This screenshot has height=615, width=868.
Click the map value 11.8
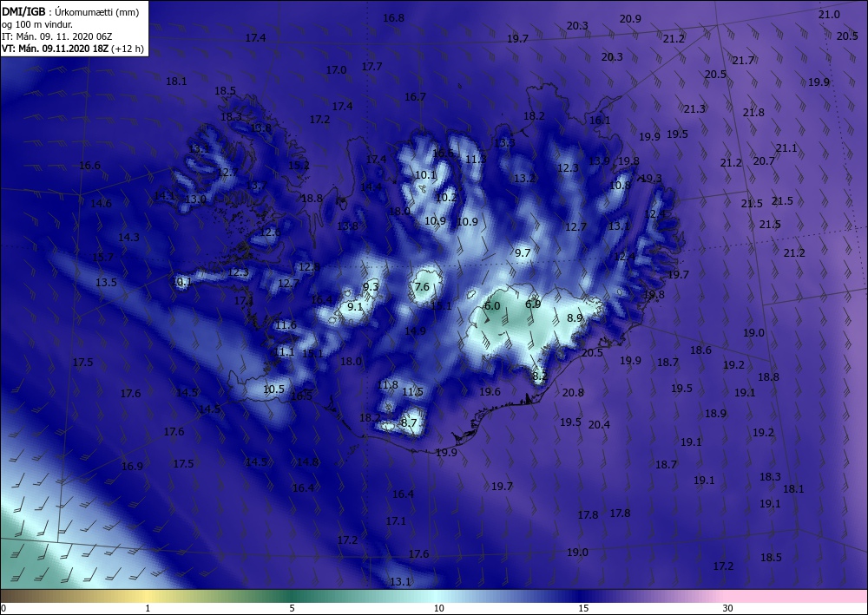click(387, 385)
